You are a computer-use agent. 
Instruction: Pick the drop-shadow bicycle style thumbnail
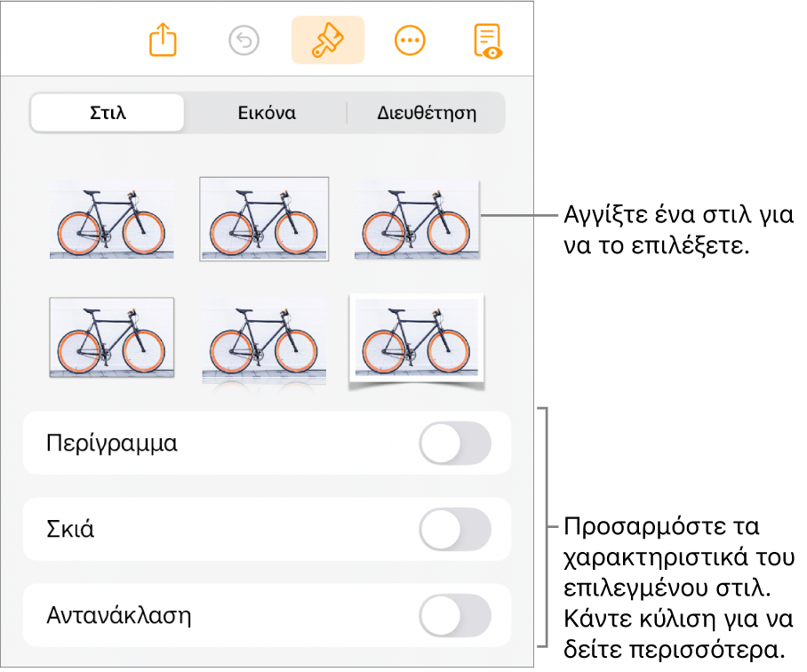pyautogui.click(x=417, y=219)
